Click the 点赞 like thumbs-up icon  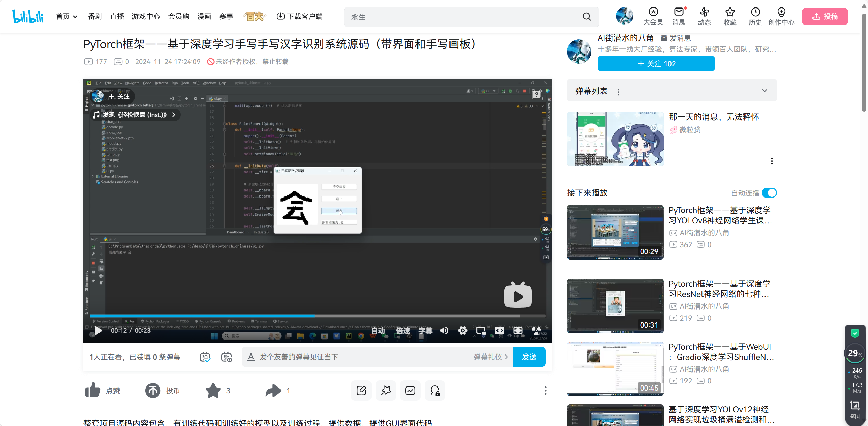pos(93,390)
